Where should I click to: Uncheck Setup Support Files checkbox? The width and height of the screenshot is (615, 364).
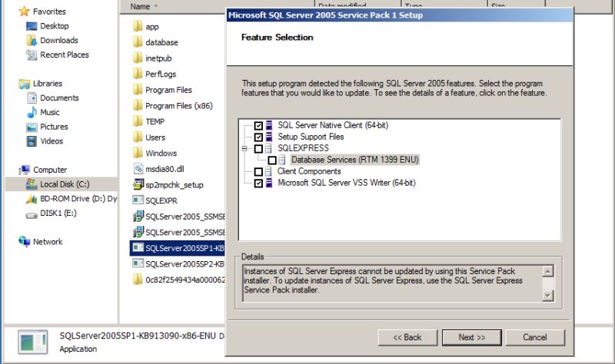(x=258, y=137)
